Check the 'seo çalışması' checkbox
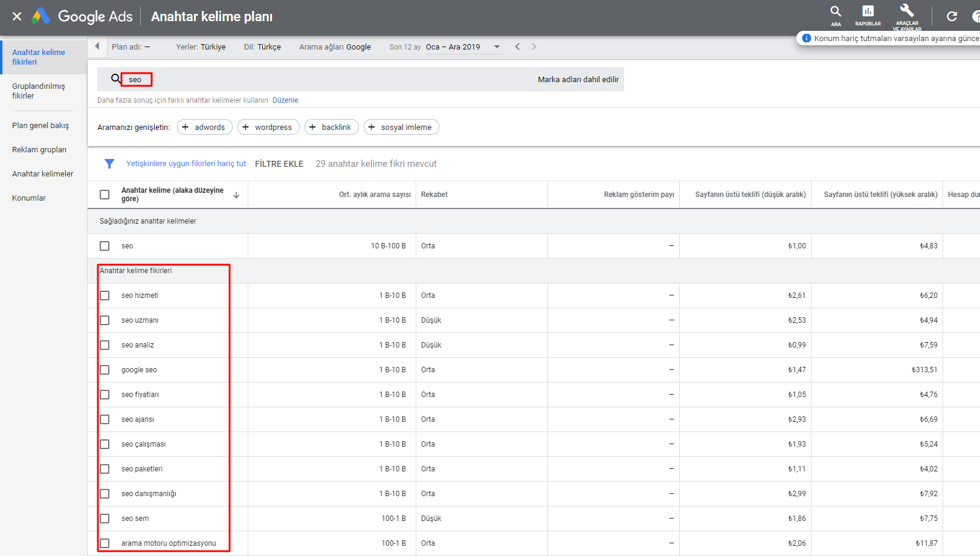980x556 pixels. tap(105, 444)
